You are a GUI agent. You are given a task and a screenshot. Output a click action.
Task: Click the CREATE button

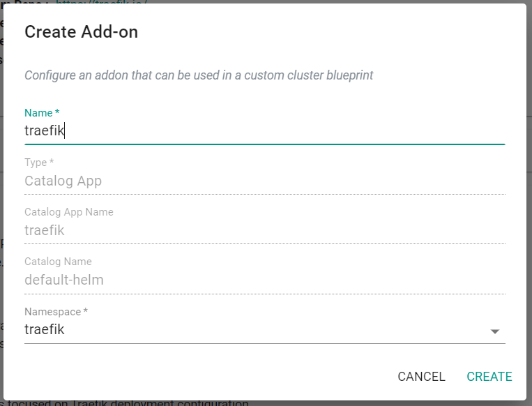489,377
